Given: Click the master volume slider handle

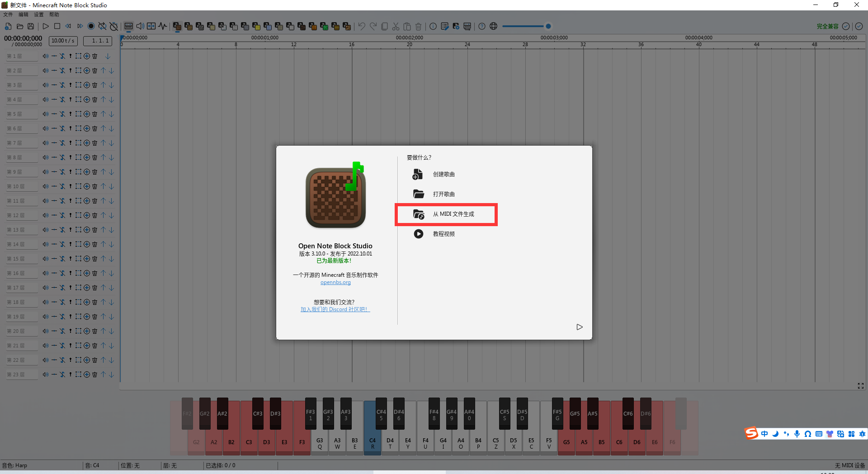Looking at the screenshot, I should [x=548, y=26].
